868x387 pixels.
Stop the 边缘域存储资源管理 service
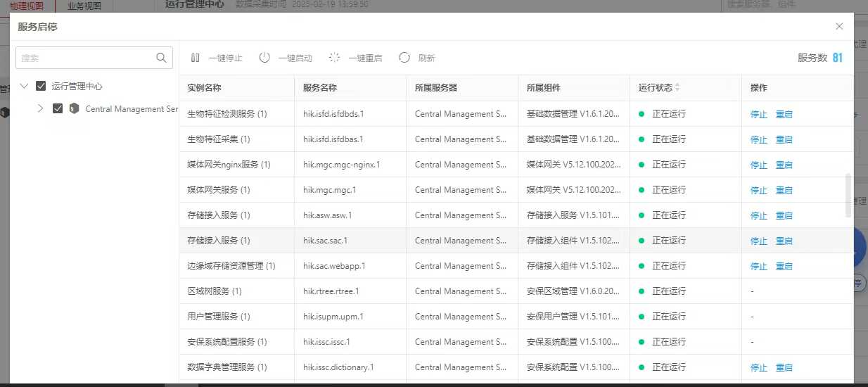(x=759, y=266)
